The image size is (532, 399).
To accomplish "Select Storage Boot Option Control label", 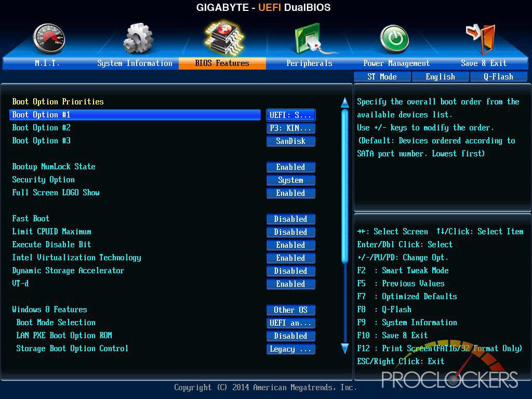I will [72, 349].
